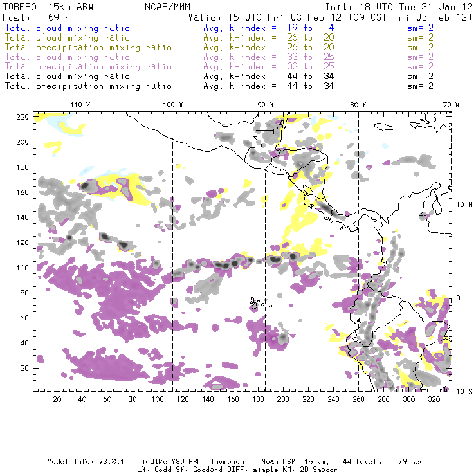Click 'Avg. k-index = 19 to 4' text

point(269,28)
